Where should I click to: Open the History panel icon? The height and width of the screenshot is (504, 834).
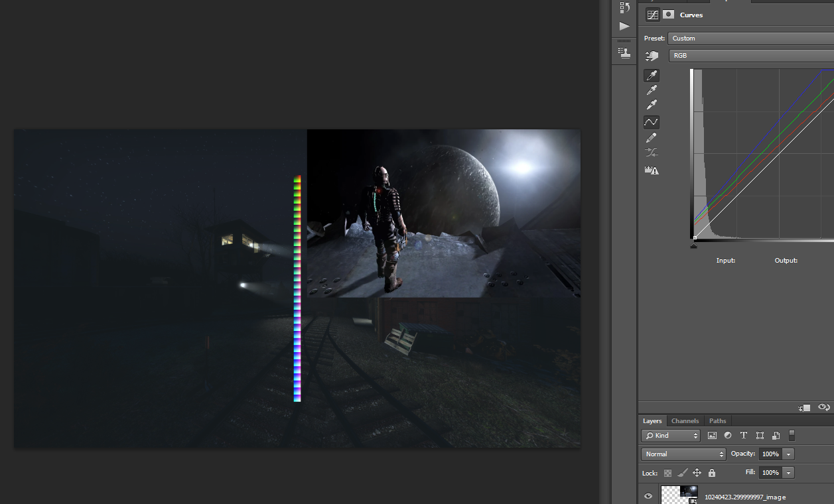point(624,7)
